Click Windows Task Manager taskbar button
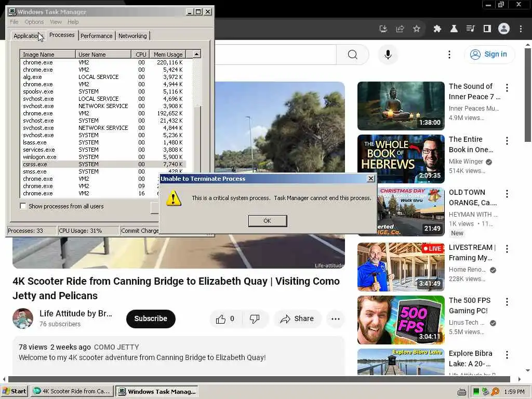 (157, 391)
